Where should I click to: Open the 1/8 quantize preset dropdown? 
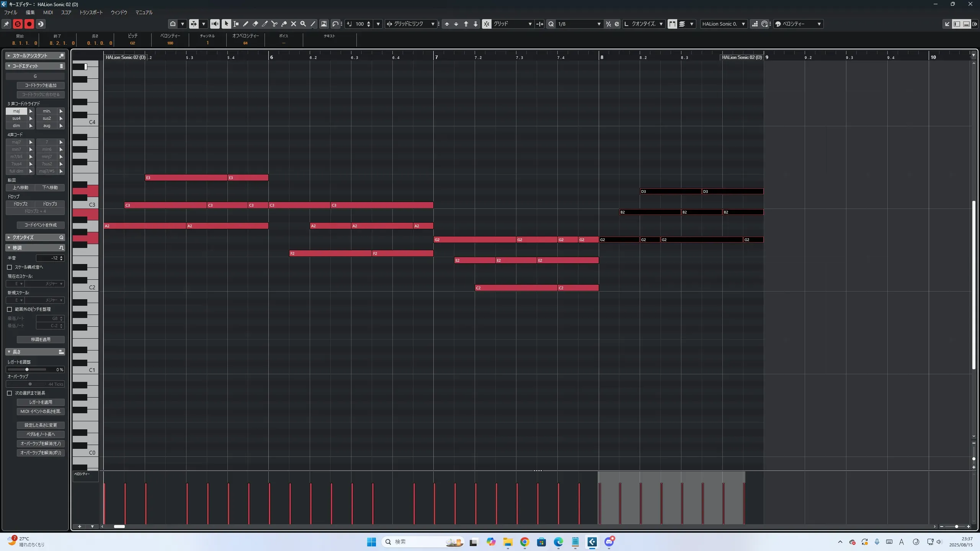pyautogui.click(x=599, y=24)
